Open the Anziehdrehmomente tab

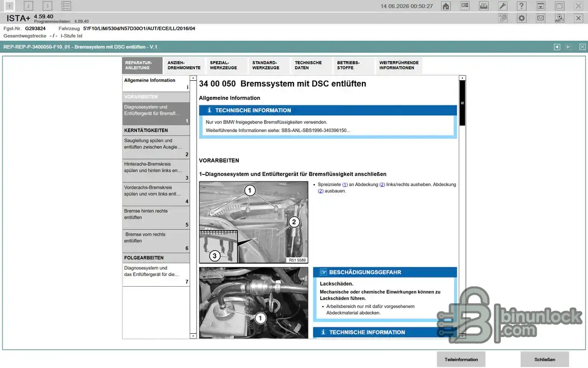184,65
